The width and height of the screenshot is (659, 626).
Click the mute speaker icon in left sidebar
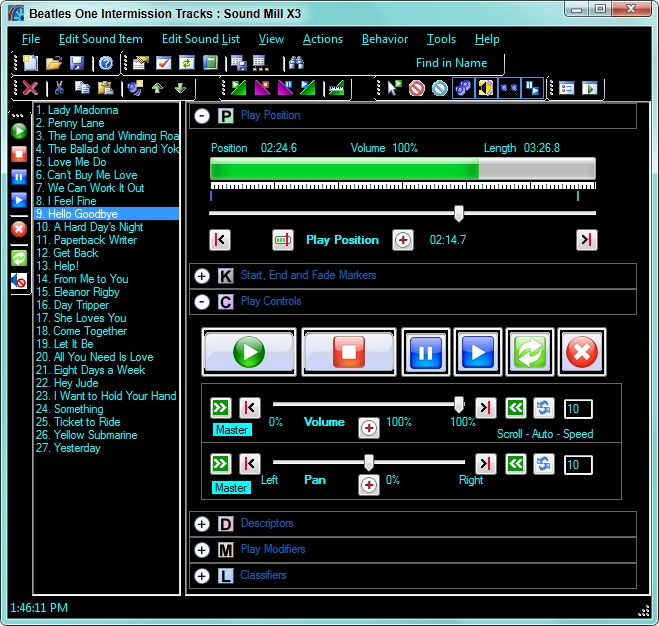[x=19, y=281]
